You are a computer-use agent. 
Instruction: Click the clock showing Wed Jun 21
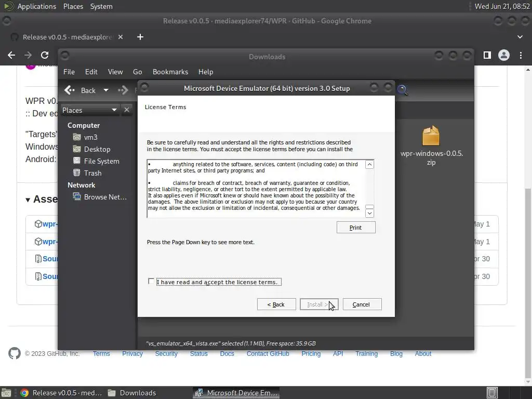(502, 6)
